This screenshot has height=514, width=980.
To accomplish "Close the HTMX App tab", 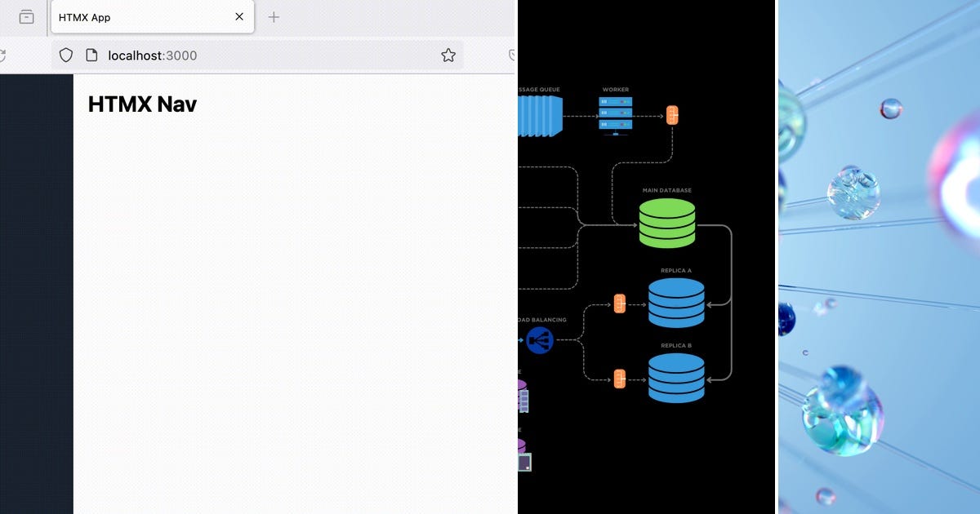I will pyautogui.click(x=238, y=16).
